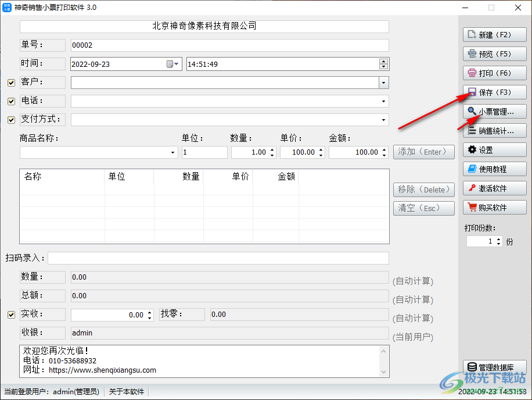Click the 移除 (Delete) remove button
This screenshot has height=400, width=532.
coord(424,190)
